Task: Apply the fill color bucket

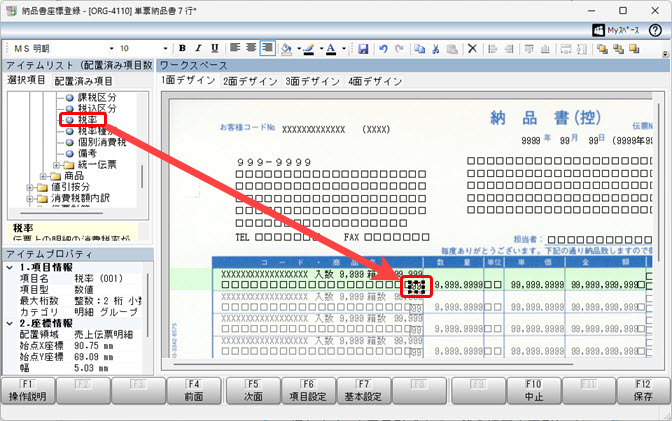Action: (286, 49)
